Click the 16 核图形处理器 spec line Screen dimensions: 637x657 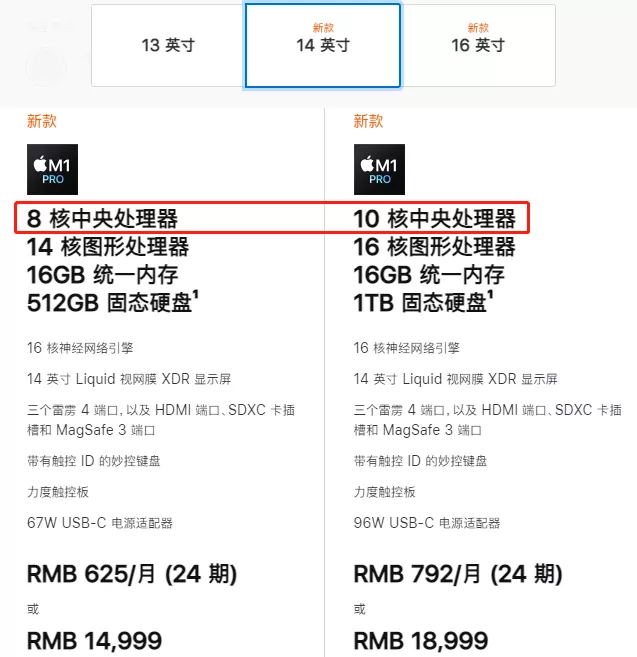(x=435, y=246)
